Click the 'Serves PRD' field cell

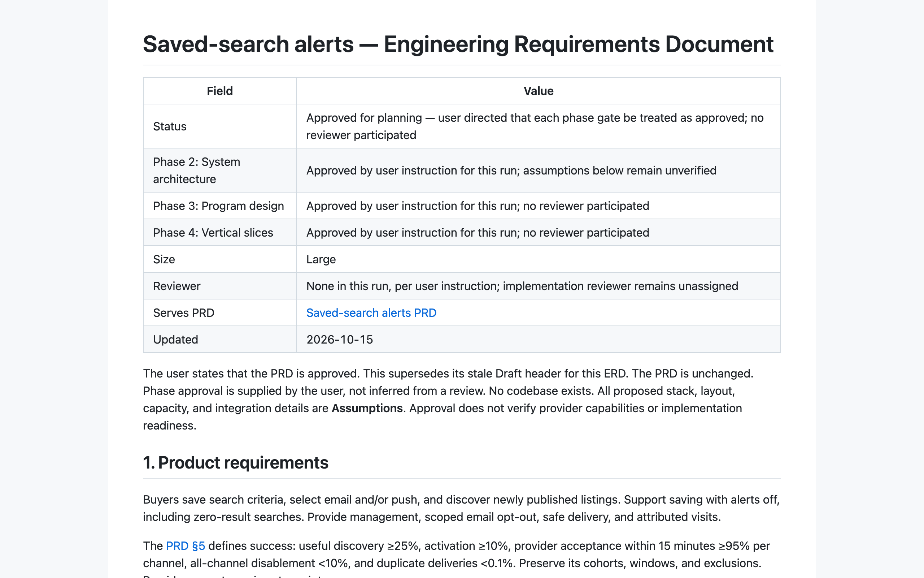tap(220, 313)
